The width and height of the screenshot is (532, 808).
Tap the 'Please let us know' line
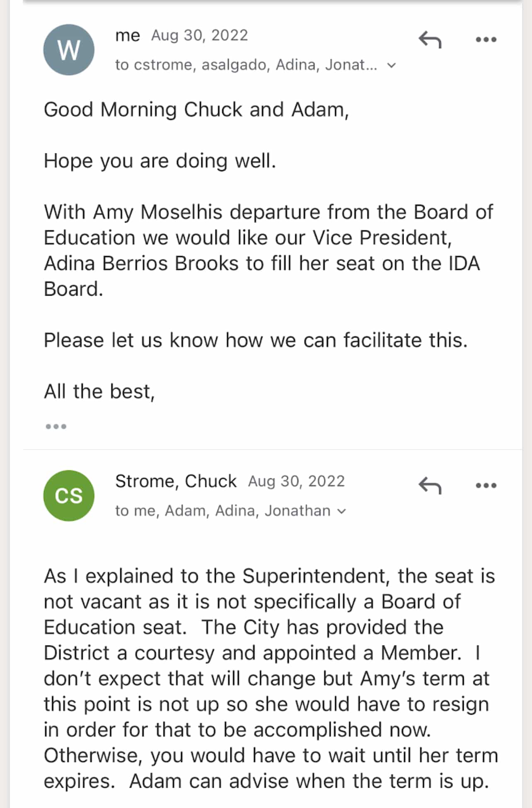[256, 340]
